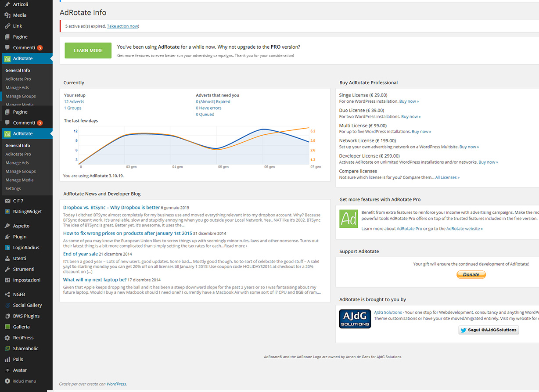Click the 0 (Almost) Expired link
The image size is (539, 392).
click(x=213, y=101)
